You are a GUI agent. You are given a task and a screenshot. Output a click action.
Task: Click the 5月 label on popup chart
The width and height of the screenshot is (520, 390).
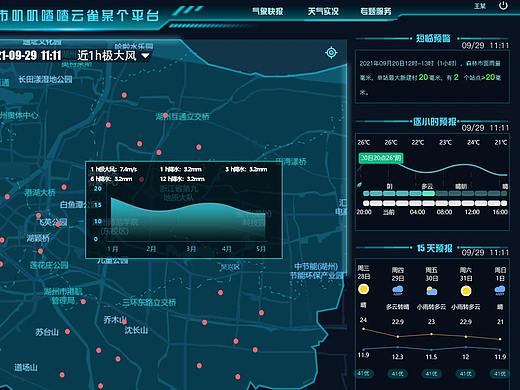click(x=261, y=249)
